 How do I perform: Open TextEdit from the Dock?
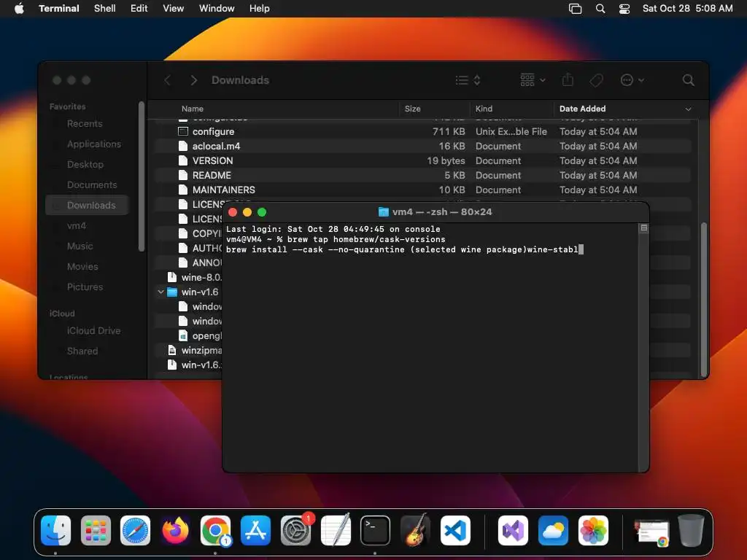[336, 530]
